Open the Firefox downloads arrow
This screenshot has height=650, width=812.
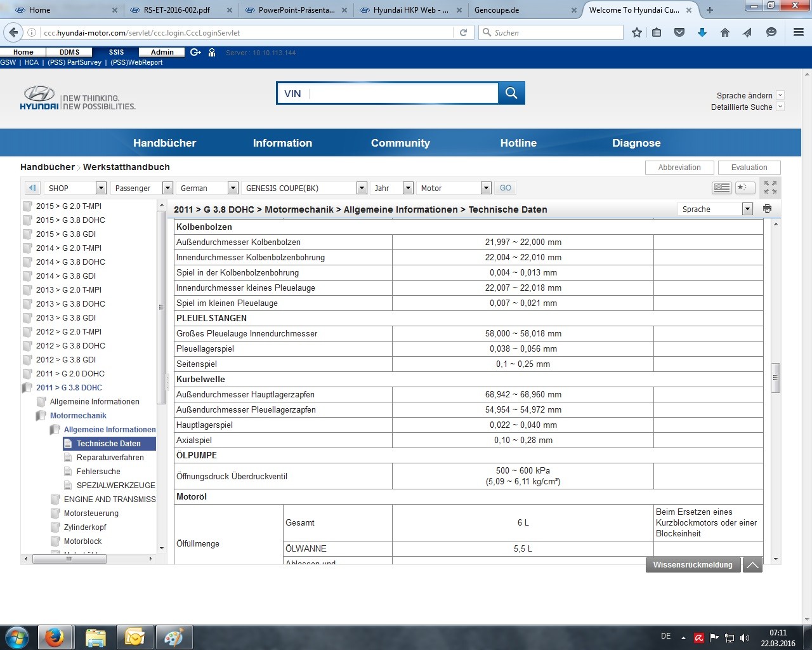click(x=702, y=32)
